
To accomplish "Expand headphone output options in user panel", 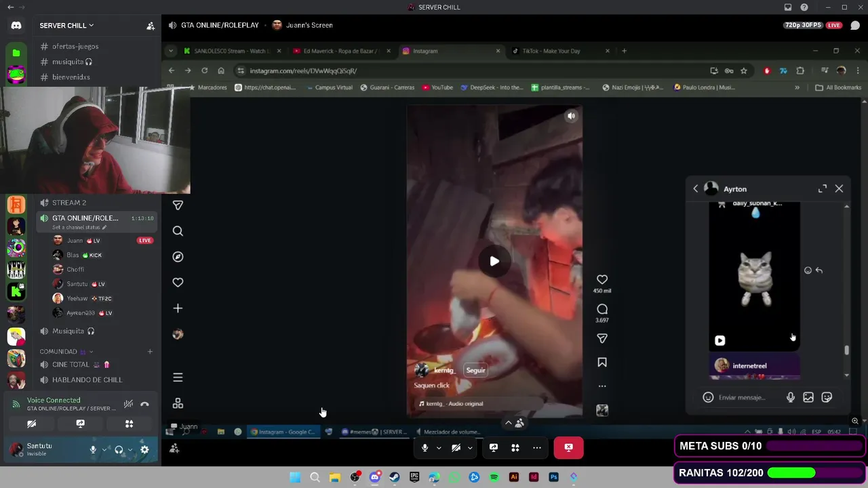I will point(130,449).
